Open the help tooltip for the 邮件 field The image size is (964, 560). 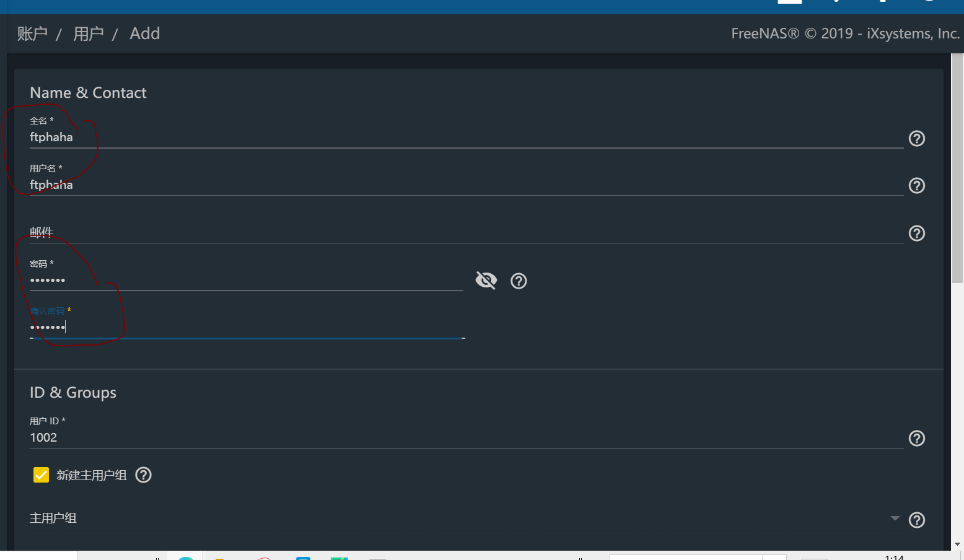pyautogui.click(x=916, y=233)
